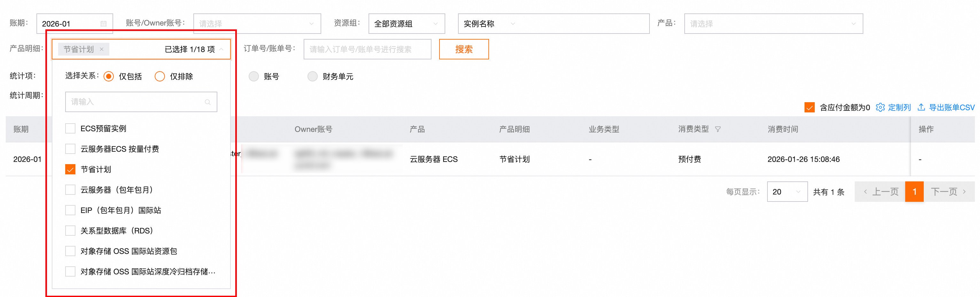
Task: Open the 每页显示 20 page size dropdown
Action: tap(787, 192)
